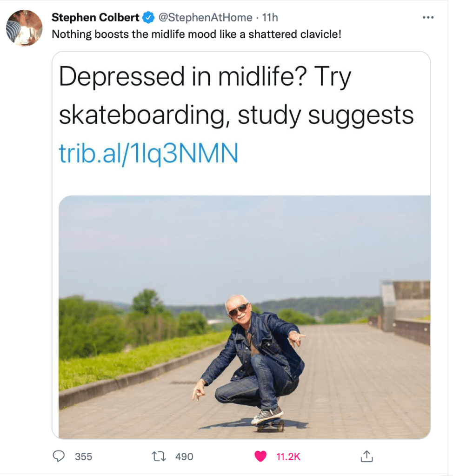Open the 11h timestamp link
The image size is (453, 476).
(x=270, y=18)
